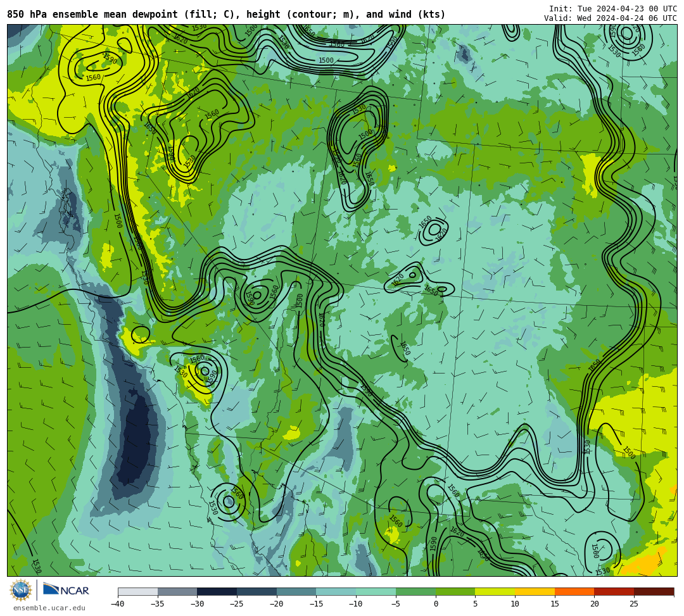The image size is (684, 616).
Task: Click the ensemble.ucar.edu text
Action: pos(49,608)
